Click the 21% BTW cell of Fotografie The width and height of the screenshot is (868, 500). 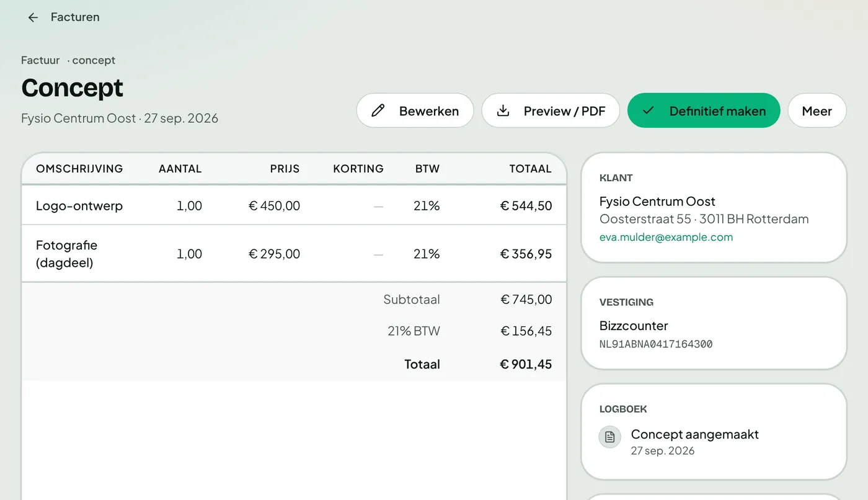pyautogui.click(x=427, y=254)
